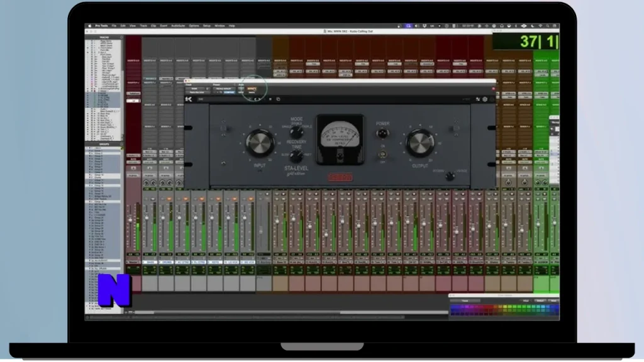Toggle the orange mute button on KEYS channel
This screenshot has height=362, width=644.
click(x=218, y=199)
